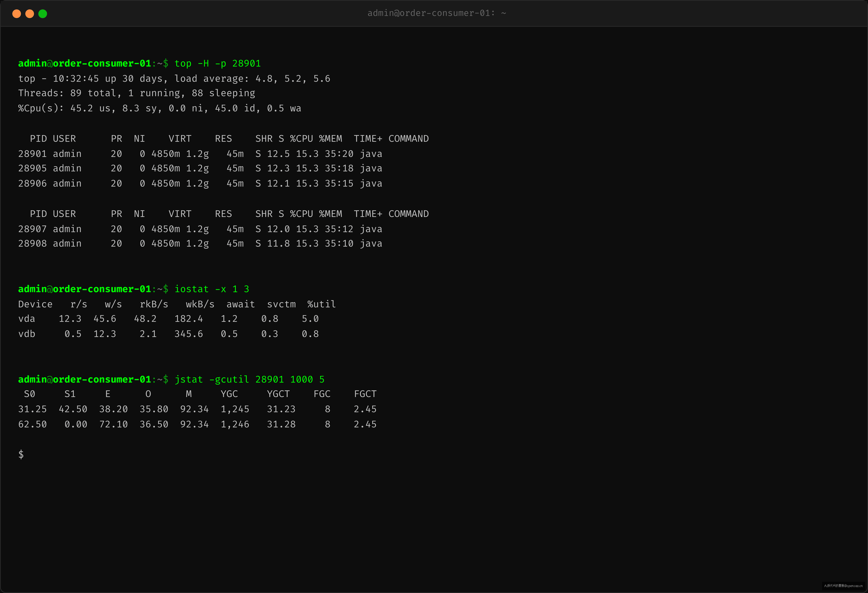Click the YGC value 1,245
The width and height of the screenshot is (868, 593).
235,409
